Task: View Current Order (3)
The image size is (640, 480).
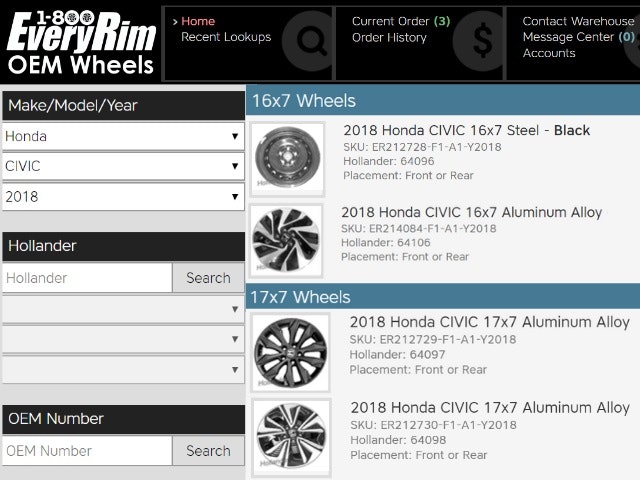Action: [x=401, y=21]
